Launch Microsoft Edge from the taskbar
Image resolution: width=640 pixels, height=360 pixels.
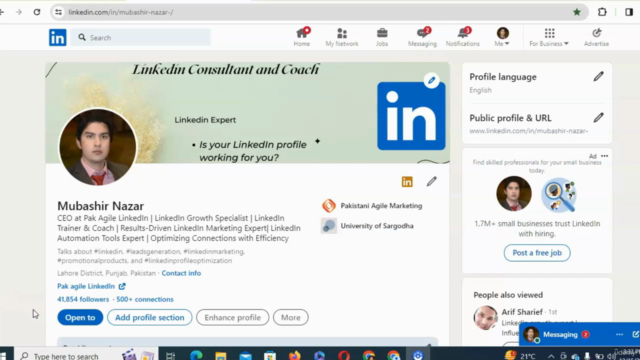(196, 356)
